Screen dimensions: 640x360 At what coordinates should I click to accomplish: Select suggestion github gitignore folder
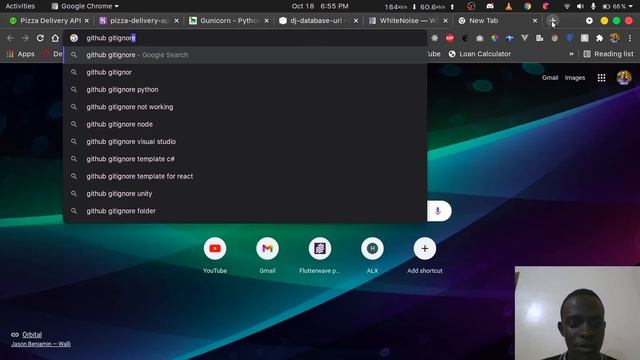245,211
